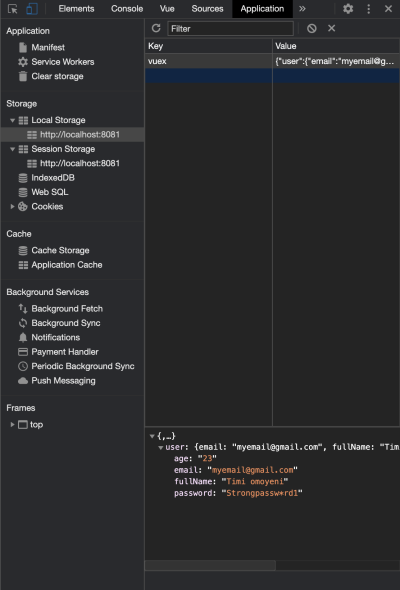Screen dimensions: 400x590
Task: Click the Cookies cookie icon
Action: (23, 207)
